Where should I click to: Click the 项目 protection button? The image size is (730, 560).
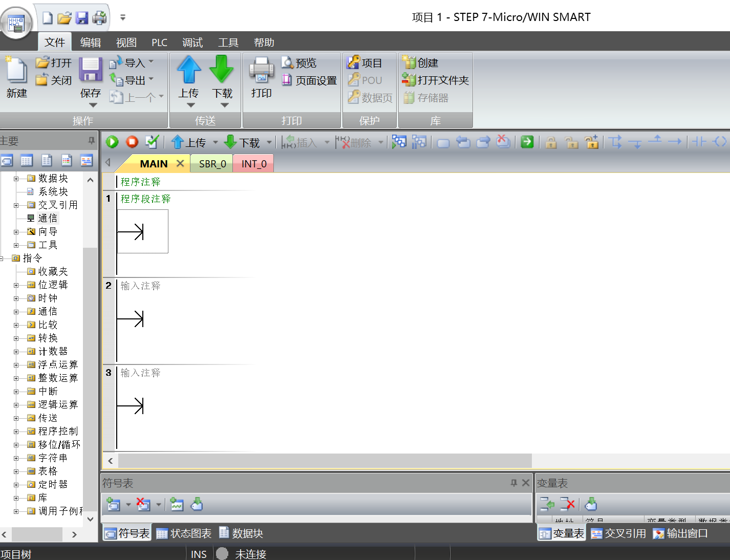[x=364, y=62]
